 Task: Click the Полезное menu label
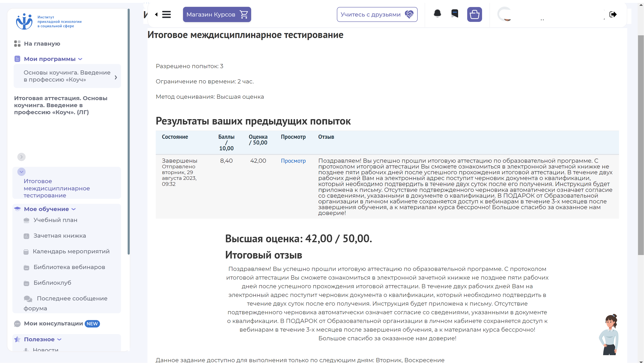point(39,339)
